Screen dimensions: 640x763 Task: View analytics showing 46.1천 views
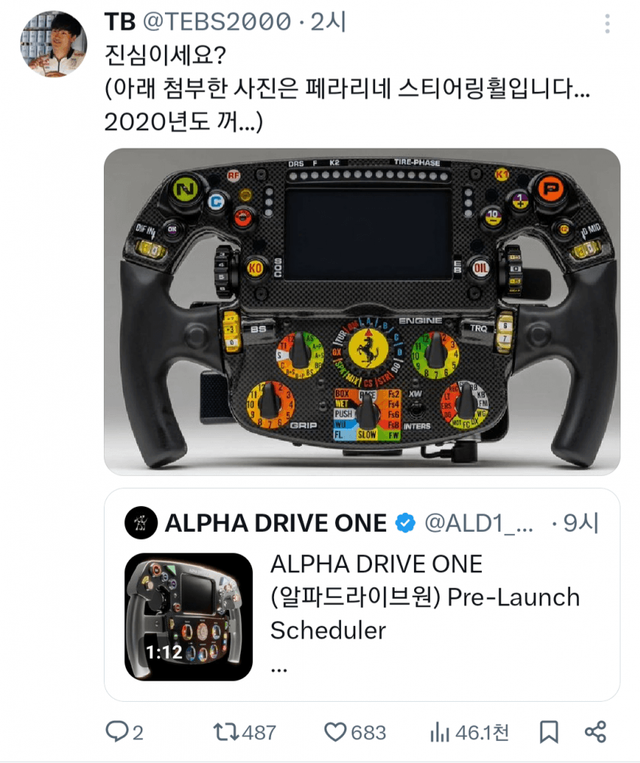tap(469, 732)
